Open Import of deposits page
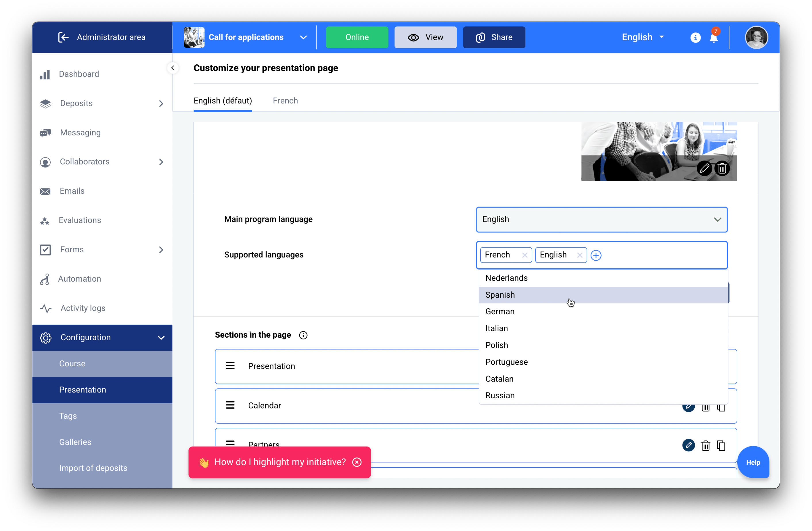This screenshot has height=531, width=812. tap(102, 468)
